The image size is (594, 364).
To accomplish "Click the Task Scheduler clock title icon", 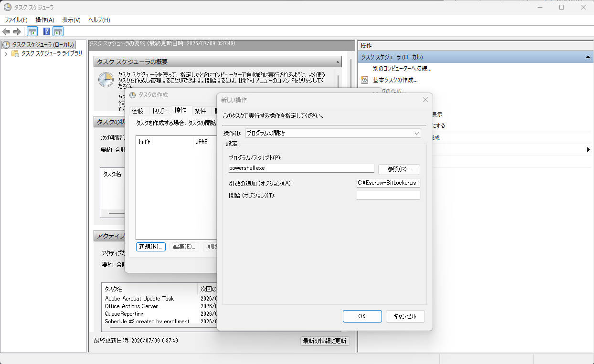I will pos(8,7).
